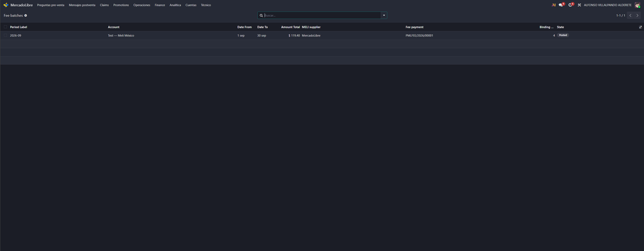644x251 pixels.
Task: Sort by MELI supplier column header
Action: (311, 27)
